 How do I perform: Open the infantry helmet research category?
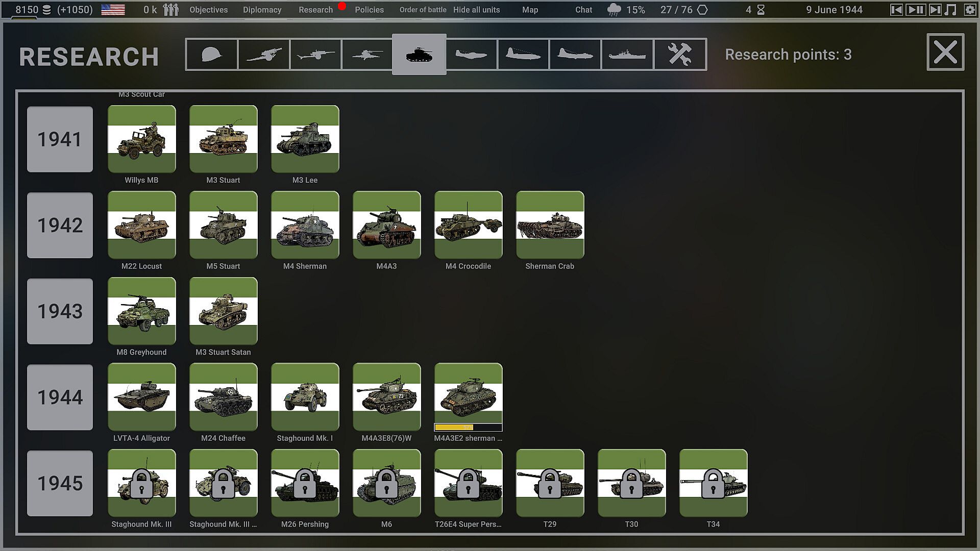[212, 54]
